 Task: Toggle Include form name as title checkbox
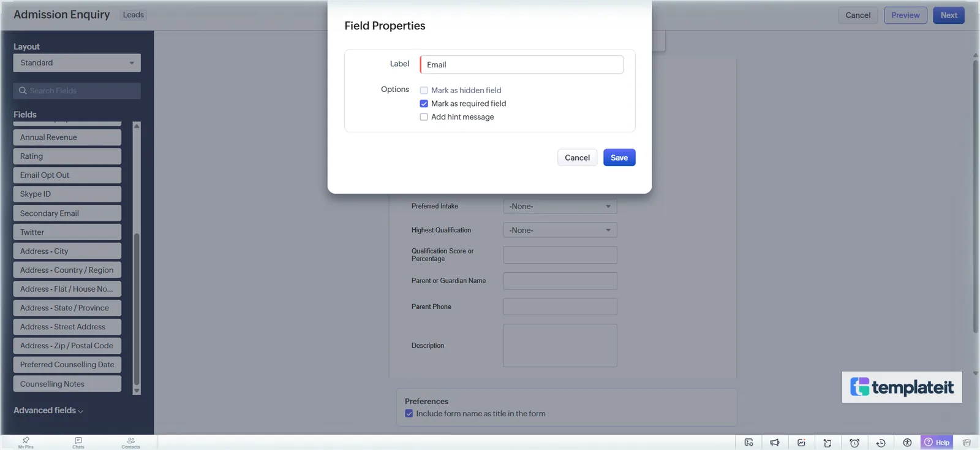coord(409,414)
